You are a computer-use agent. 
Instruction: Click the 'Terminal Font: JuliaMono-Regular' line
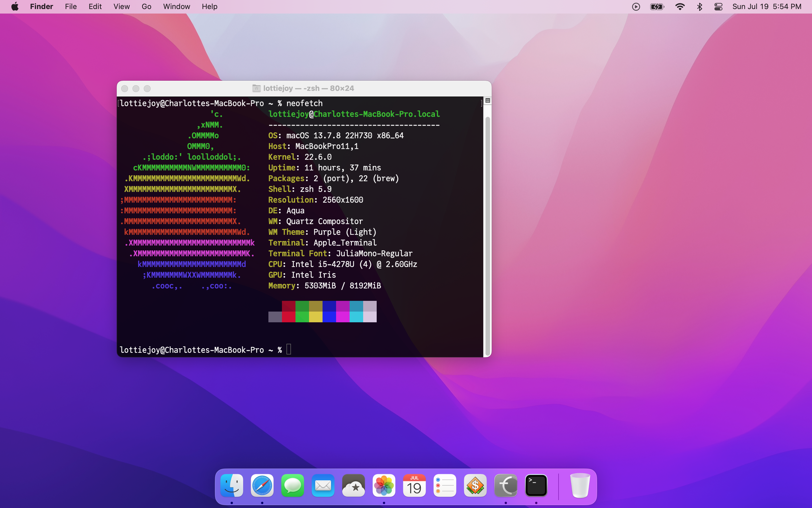(341, 253)
